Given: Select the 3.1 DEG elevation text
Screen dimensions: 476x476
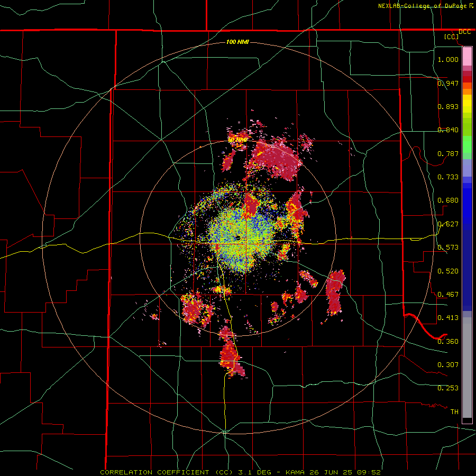Looking at the screenshot, I should [256, 472].
